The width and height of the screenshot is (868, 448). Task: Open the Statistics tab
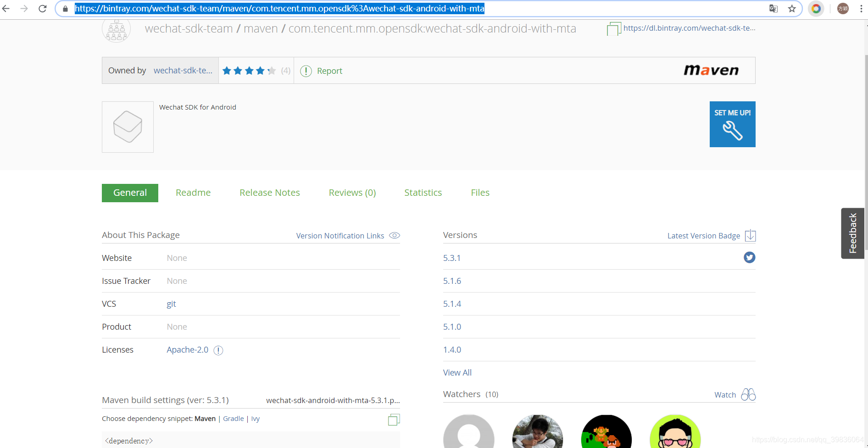click(x=423, y=193)
